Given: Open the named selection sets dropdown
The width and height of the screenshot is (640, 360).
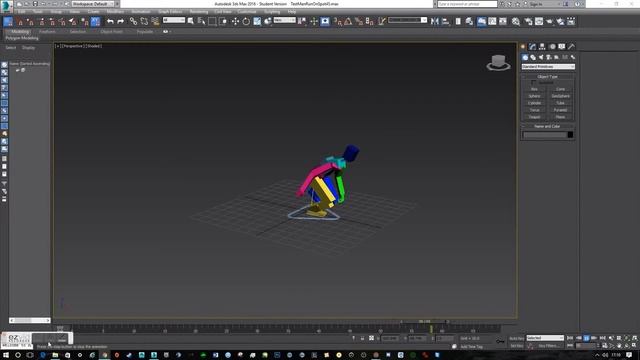Looking at the screenshot, I should pos(407,20).
